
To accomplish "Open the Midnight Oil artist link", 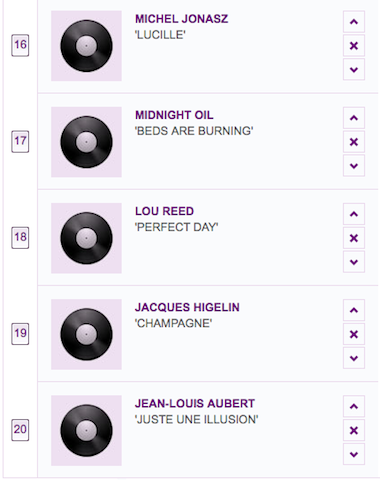I will pos(174,115).
